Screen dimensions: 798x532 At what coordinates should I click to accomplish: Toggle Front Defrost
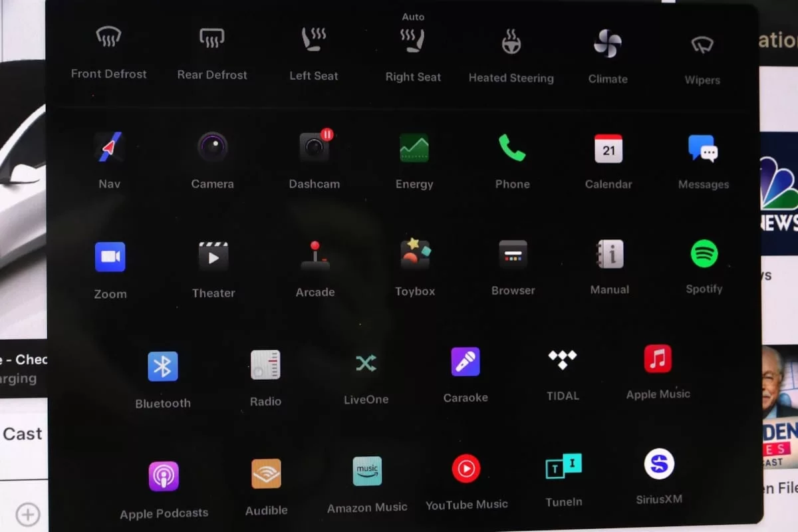tap(108, 39)
